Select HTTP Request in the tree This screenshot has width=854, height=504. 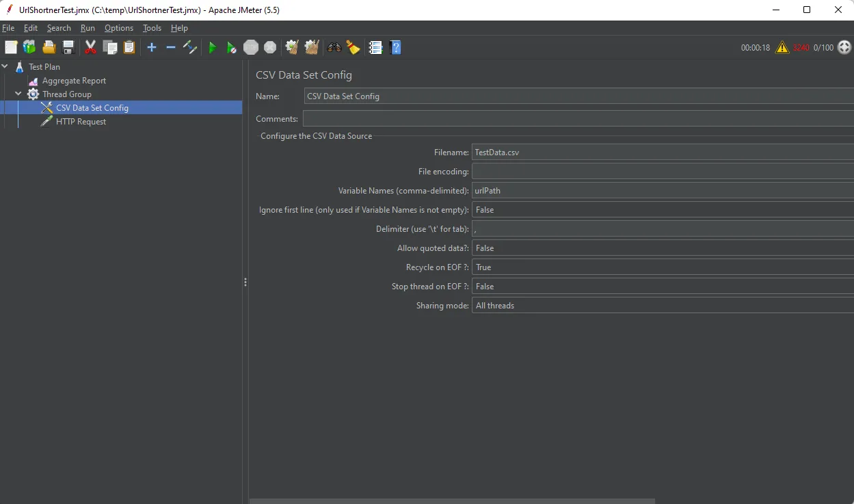tap(81, 122)
